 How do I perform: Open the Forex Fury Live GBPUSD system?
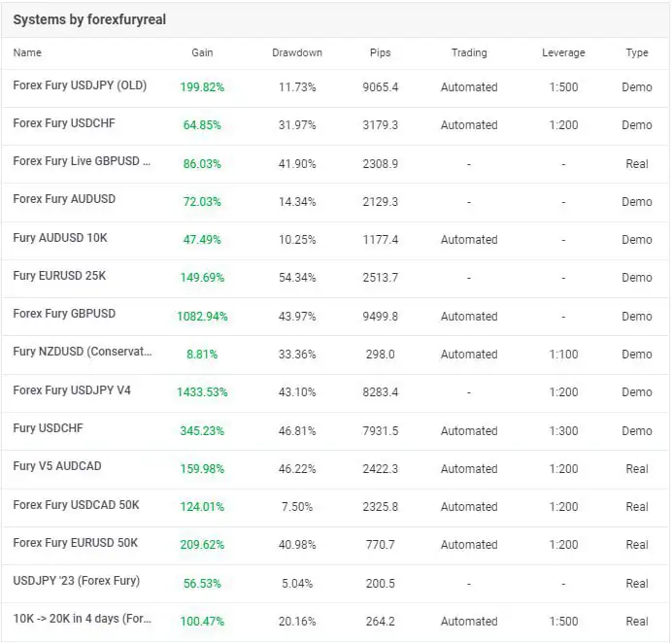(82, 161)
